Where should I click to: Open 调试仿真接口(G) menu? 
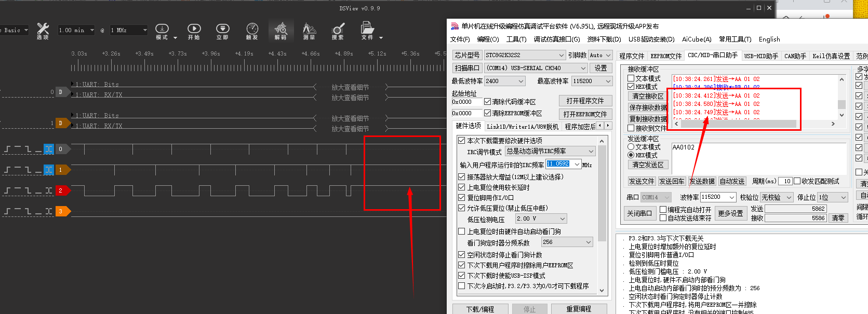pyautogui.click(x=557, y=39)
